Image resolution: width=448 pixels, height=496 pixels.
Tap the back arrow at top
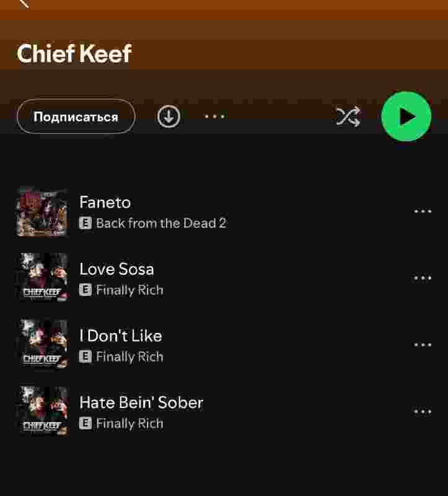pyautogui.click(x=25, y=3)
